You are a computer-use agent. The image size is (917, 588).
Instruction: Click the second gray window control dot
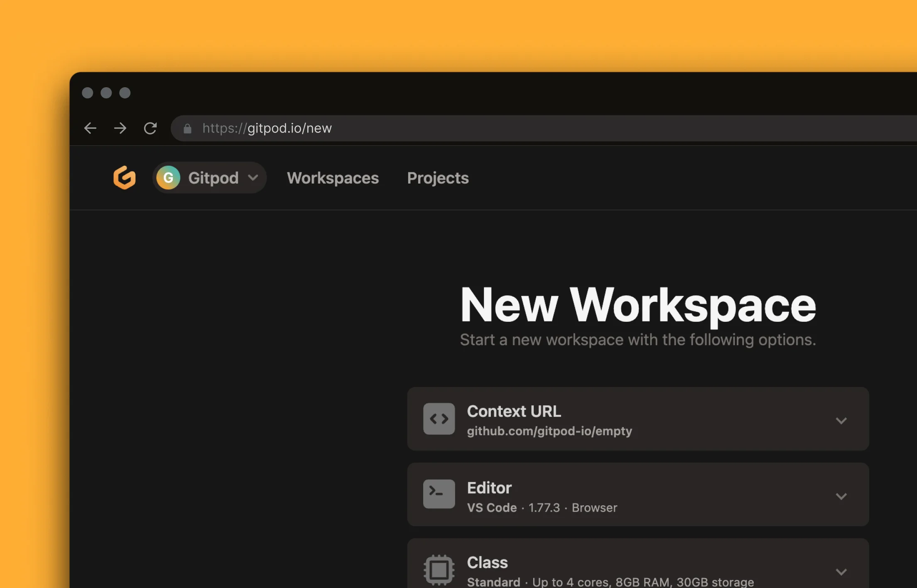106,93
